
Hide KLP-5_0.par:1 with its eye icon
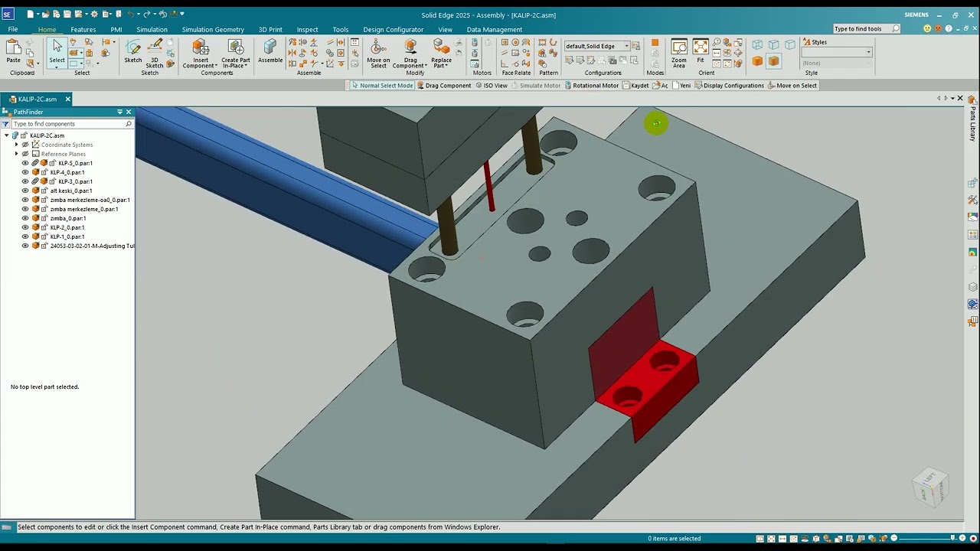pyautogui.click(x=25, y=163)
